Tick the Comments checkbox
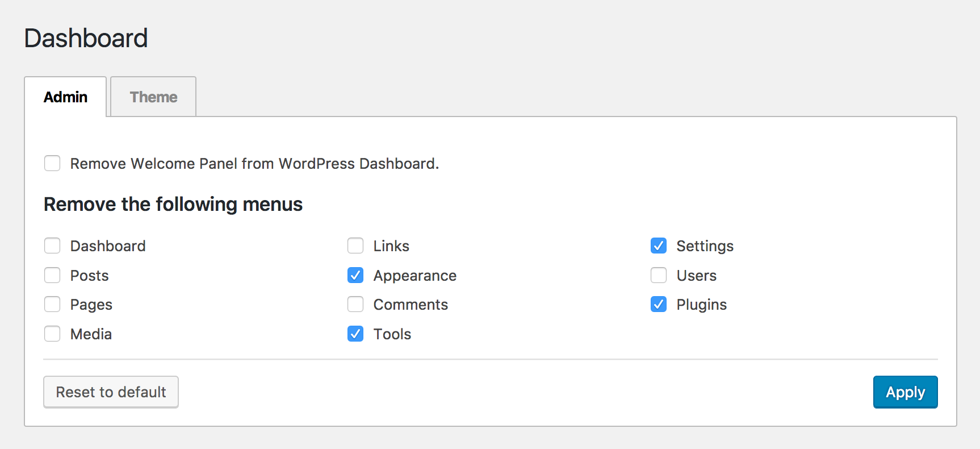The image size is (980, 449). pos(355,305)
